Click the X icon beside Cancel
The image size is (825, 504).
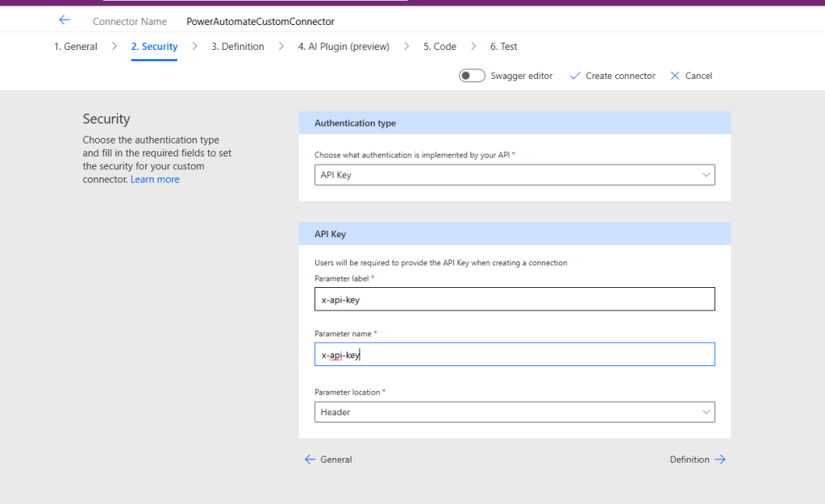[675, 76]
